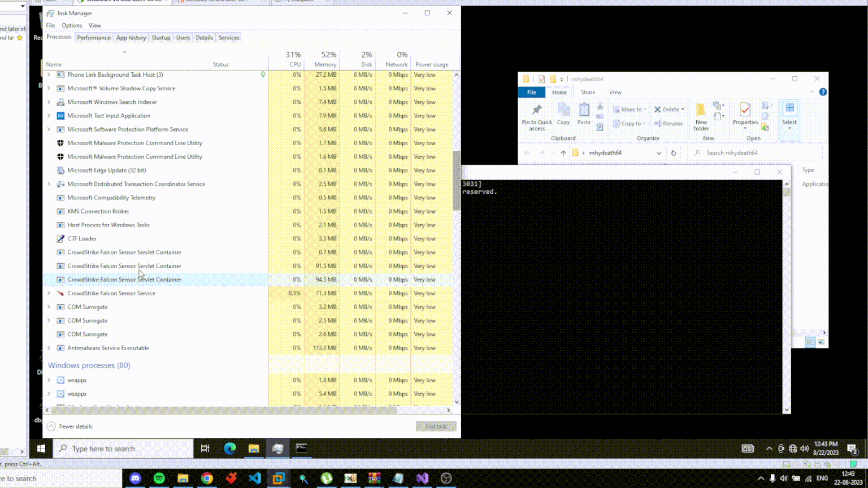The height and width of the screenshot is (488, 868).
Task: Click the History icon in Explorer Open group
Action: [x=765, y=128]
